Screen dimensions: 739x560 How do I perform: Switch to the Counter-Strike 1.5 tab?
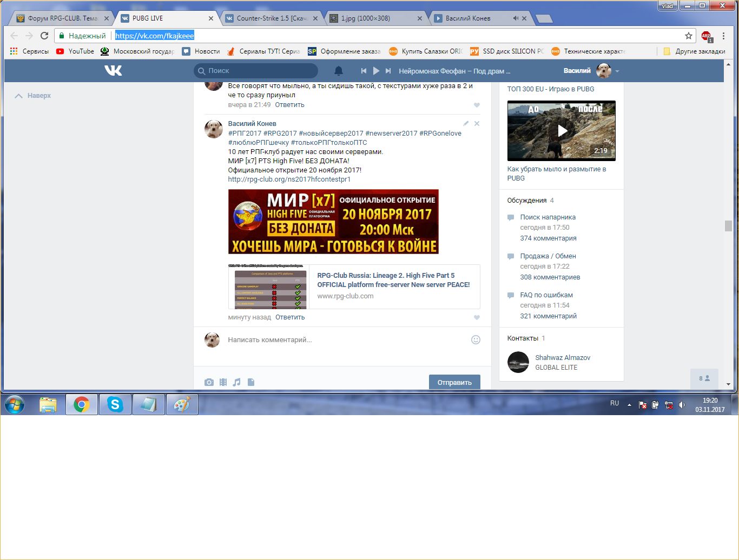click(272, 18)
